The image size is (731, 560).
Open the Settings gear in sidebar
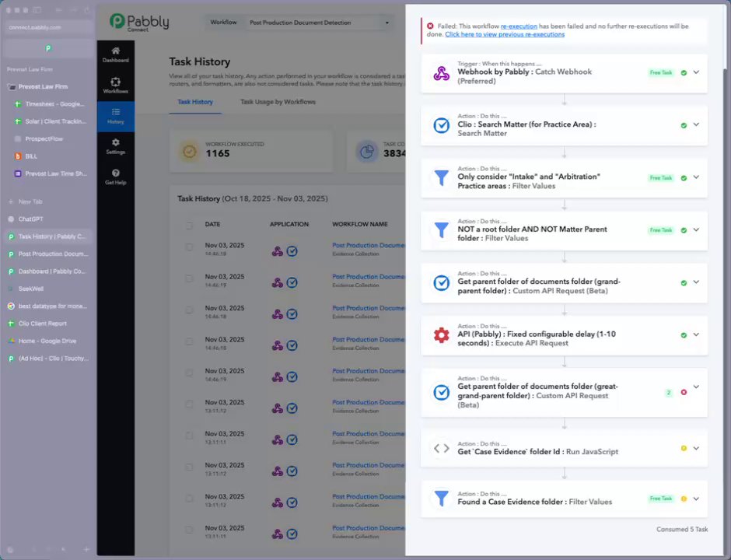[115, 146]
